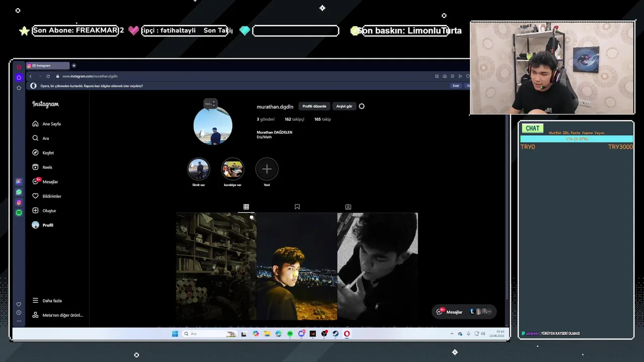
Task: Click the snapshot edit icon in address bar
Action: point(437,76)
